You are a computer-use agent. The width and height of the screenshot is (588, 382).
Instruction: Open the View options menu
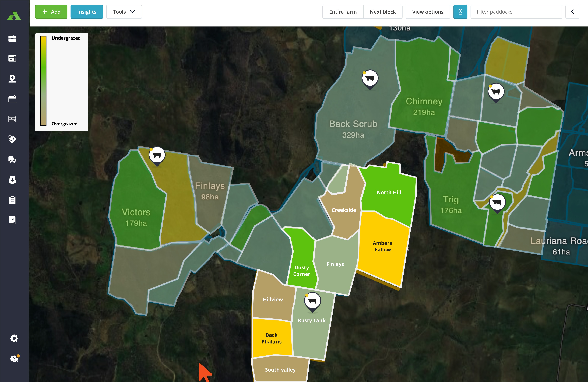click(427, 12)
